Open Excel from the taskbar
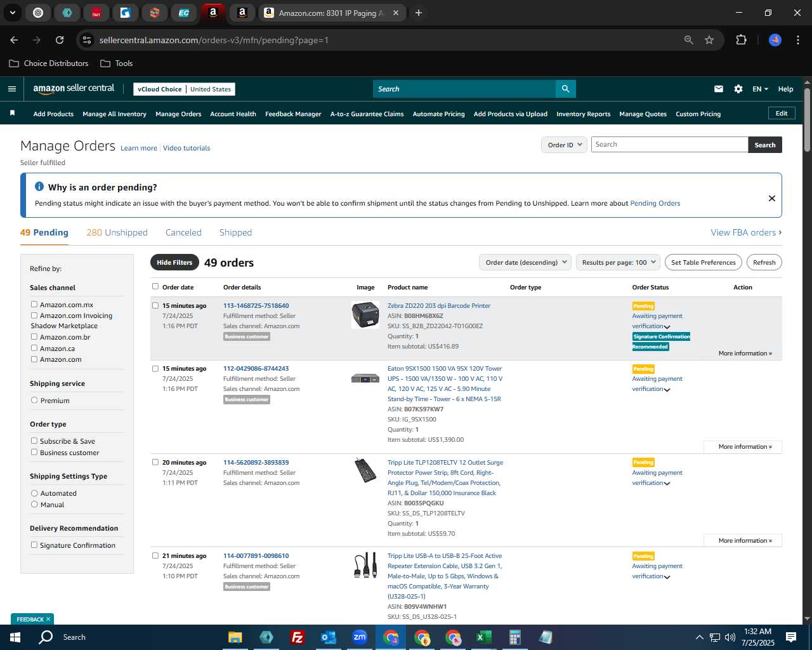Image resolution: width=812 pixels, height=650 pixels. click(483, 637)
